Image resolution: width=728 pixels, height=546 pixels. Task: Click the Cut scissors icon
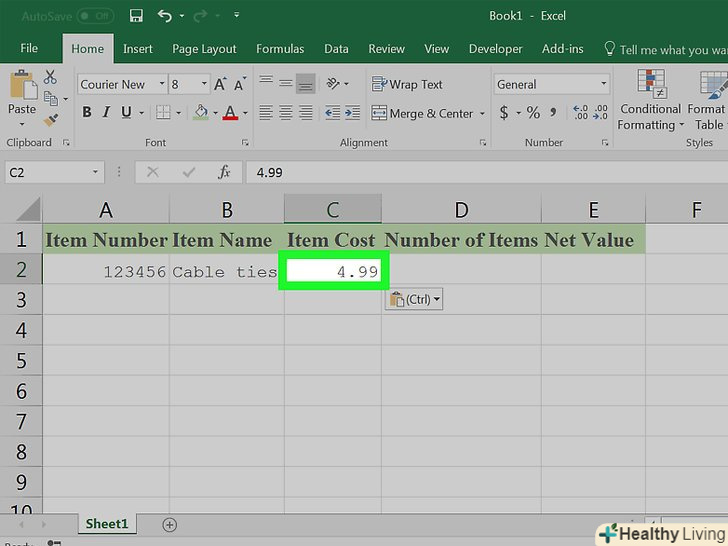pos(50,79)
